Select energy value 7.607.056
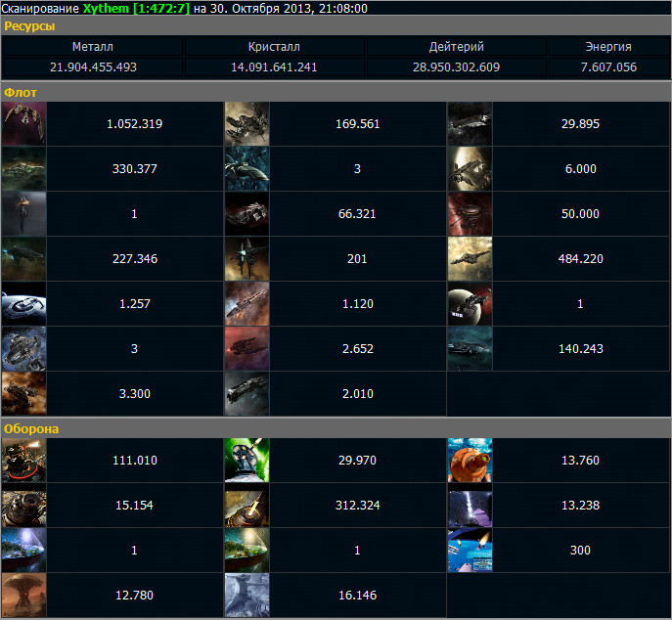This screenshot has height=620, width=672. (x=608, y=67)
